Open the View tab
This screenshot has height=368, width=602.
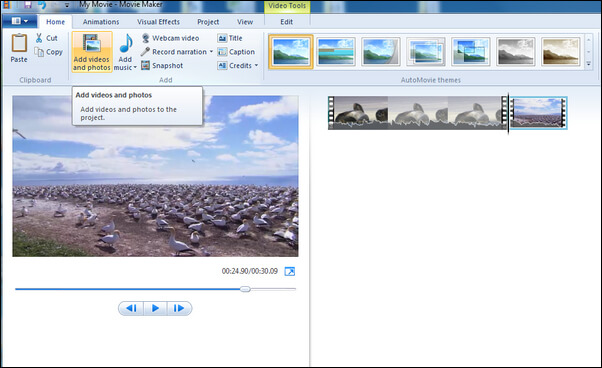click(x=245, y=22)
